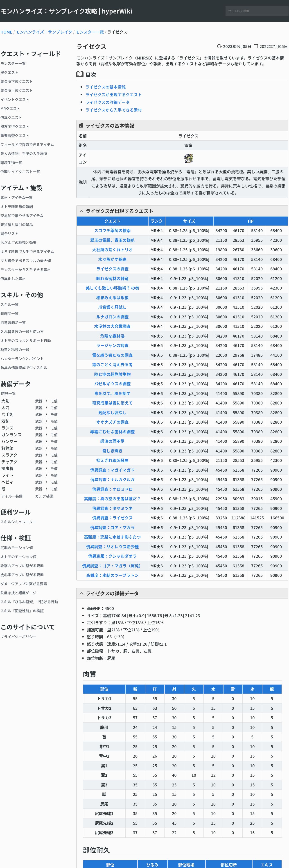The width and height of the screenshot is (289, 868).
Task: Click the クエスト column header
Action: tap(112, 221)
